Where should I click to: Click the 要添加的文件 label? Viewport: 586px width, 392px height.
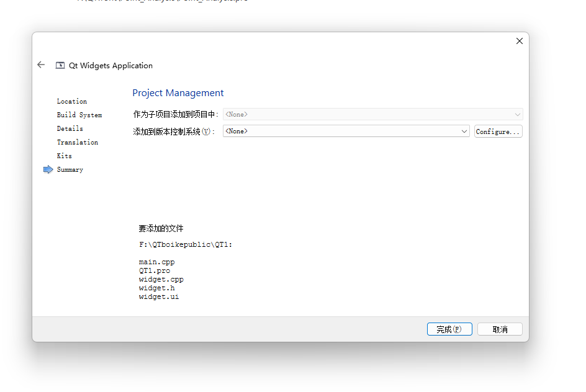click(161, 228)
